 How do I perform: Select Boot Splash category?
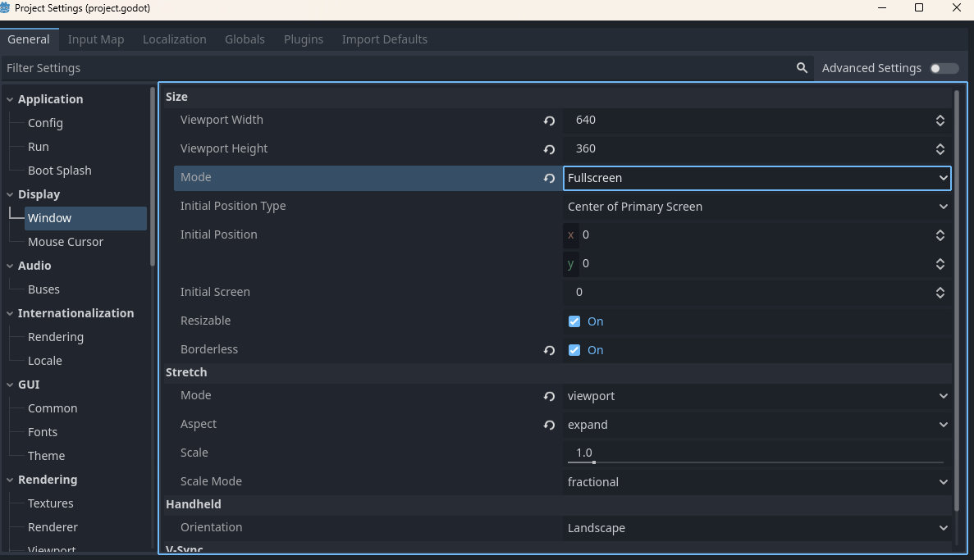[60, 170]
